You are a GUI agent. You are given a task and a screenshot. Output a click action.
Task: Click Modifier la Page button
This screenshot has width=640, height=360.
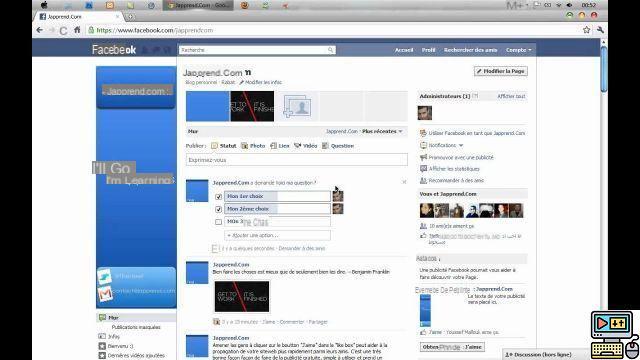[x=501, y=71]
